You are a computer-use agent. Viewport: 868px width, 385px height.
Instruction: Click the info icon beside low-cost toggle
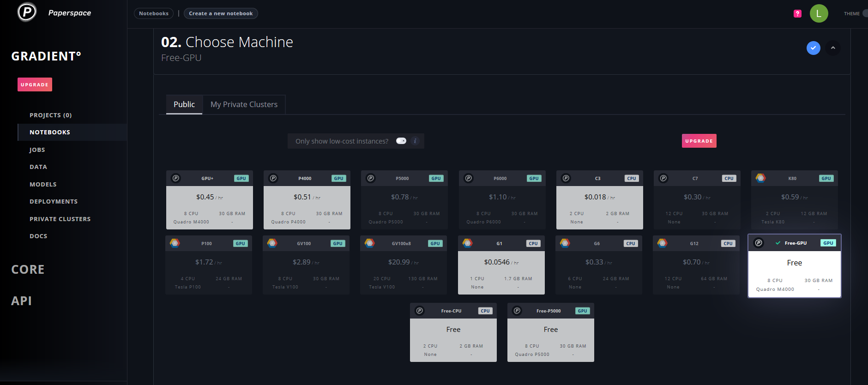click(415, 141)
